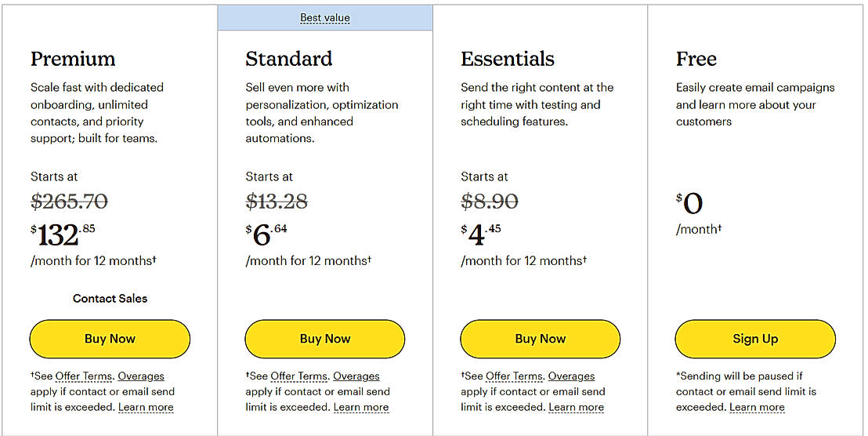
Task: Open Offer Terms under the Essentials plan
Action: [515, 376]
